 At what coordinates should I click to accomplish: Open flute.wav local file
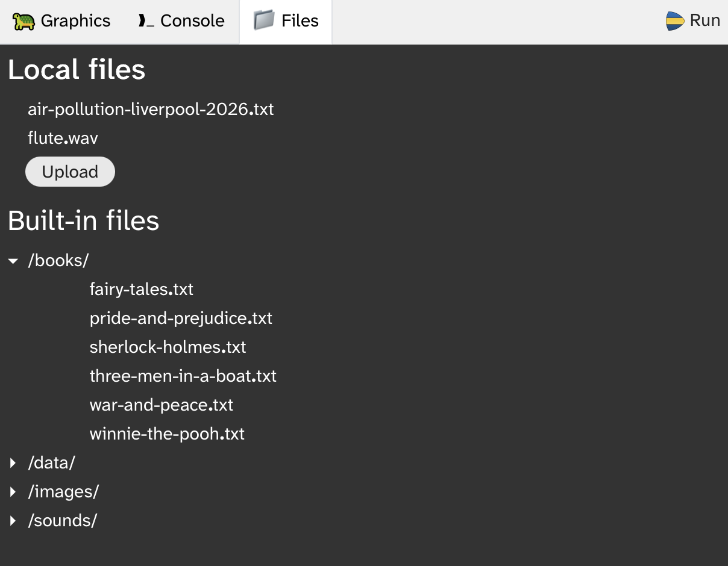click(x=63, y=138)
